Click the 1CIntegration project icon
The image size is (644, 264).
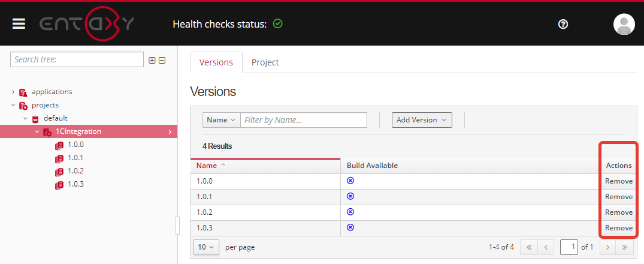(x=47, y=132)
